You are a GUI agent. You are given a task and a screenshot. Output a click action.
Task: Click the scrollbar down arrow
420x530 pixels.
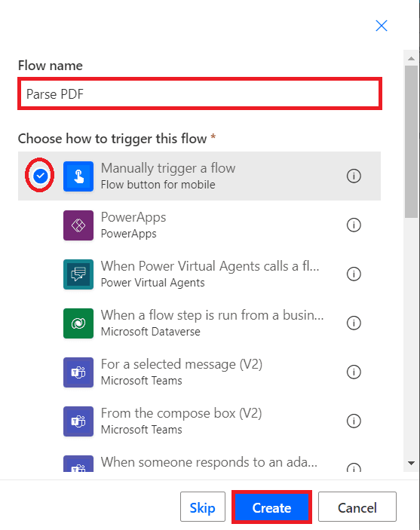click(411, 463)
